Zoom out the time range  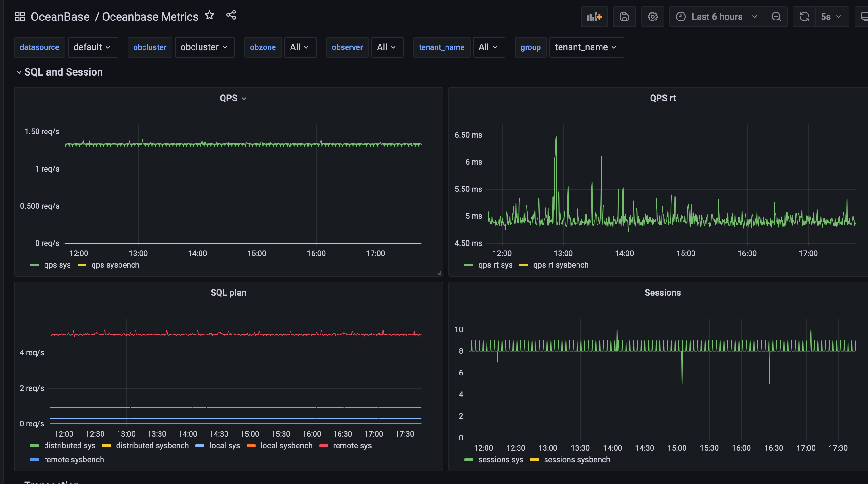tap(776, 17)
